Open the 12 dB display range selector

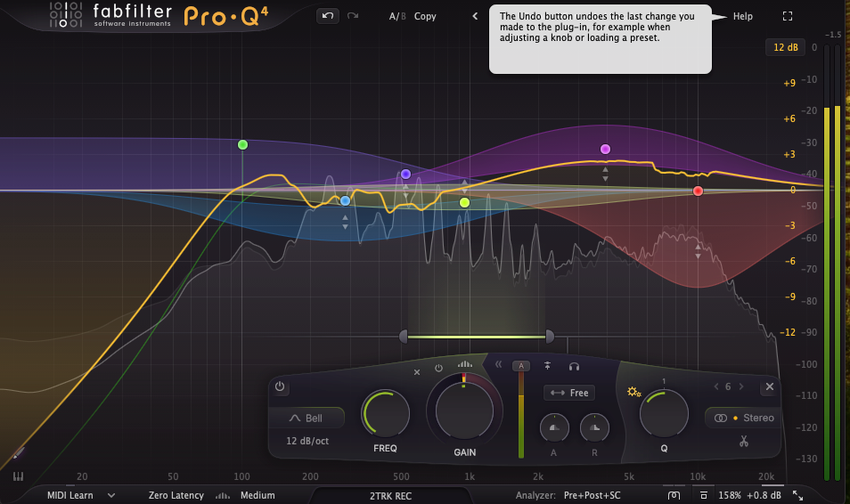tap(785, 47)
